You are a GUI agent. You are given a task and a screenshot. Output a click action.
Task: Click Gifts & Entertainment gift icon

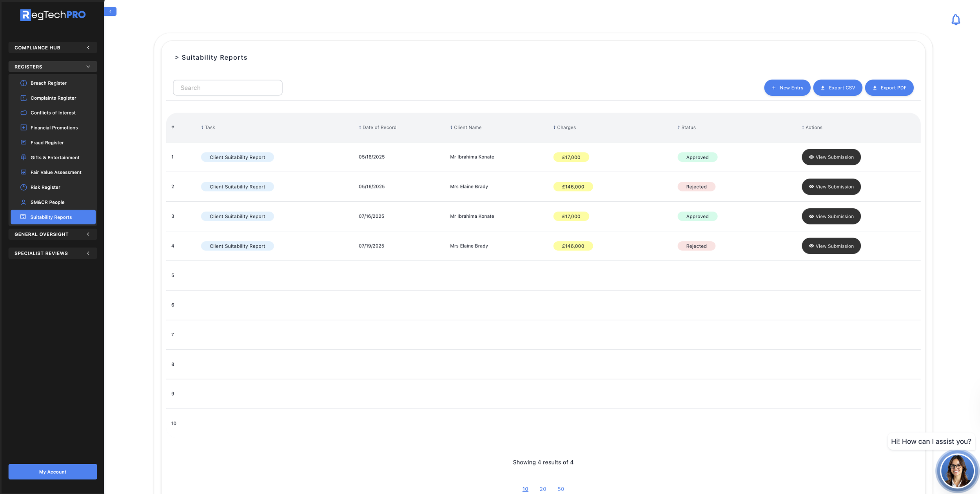coord(24,157)
